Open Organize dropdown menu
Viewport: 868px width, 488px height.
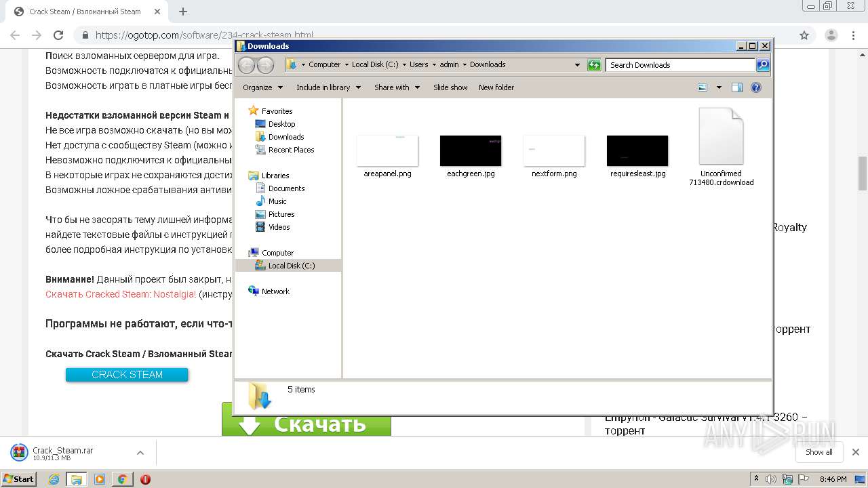262,87
